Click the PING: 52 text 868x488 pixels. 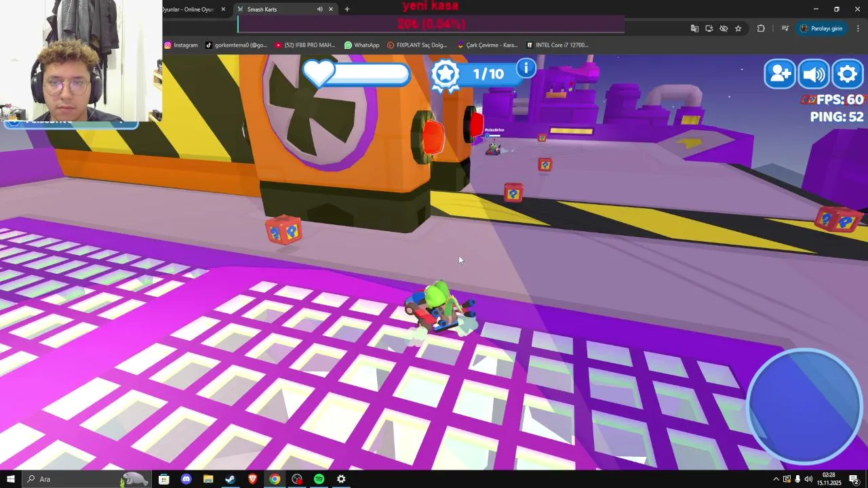tap(837, 117)
